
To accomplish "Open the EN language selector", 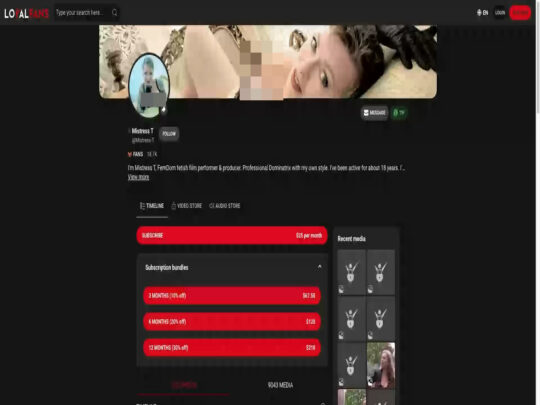I will pos(482,13).
